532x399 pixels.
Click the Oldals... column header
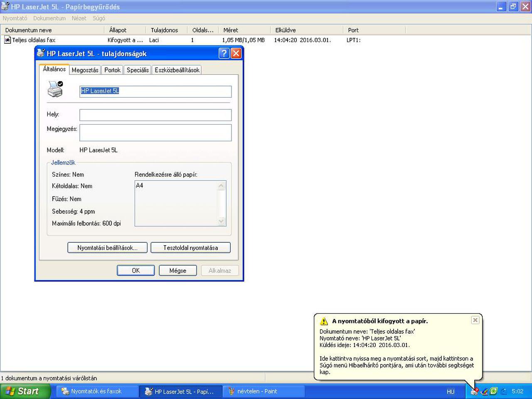202,30
